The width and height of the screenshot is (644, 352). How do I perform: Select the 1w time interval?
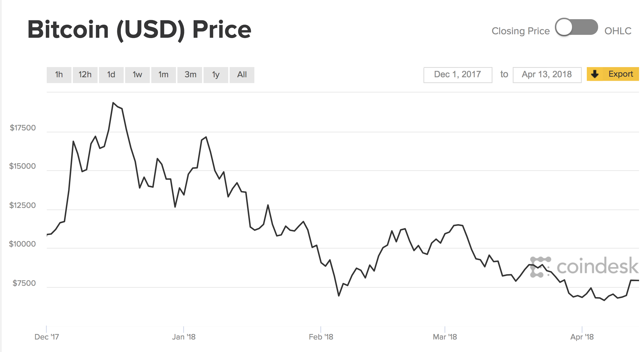click(137, 75)
